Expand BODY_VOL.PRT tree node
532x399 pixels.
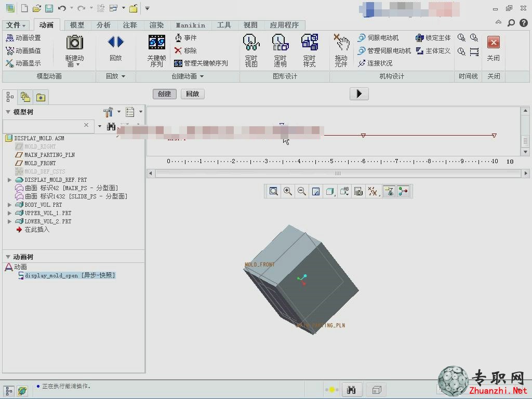[9, 205]
